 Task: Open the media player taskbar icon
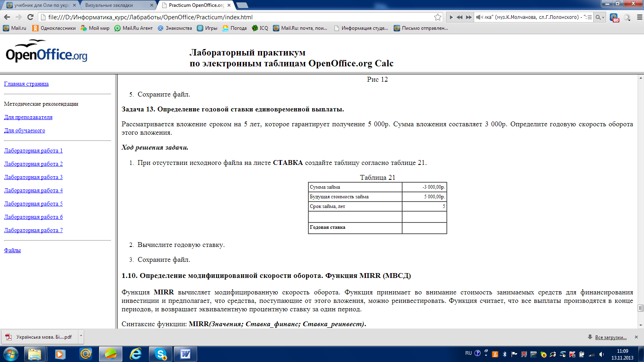coord(60,354)
